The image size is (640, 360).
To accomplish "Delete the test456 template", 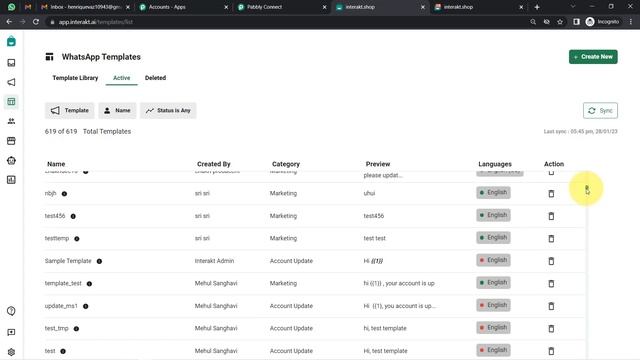I will pos(551,216).
